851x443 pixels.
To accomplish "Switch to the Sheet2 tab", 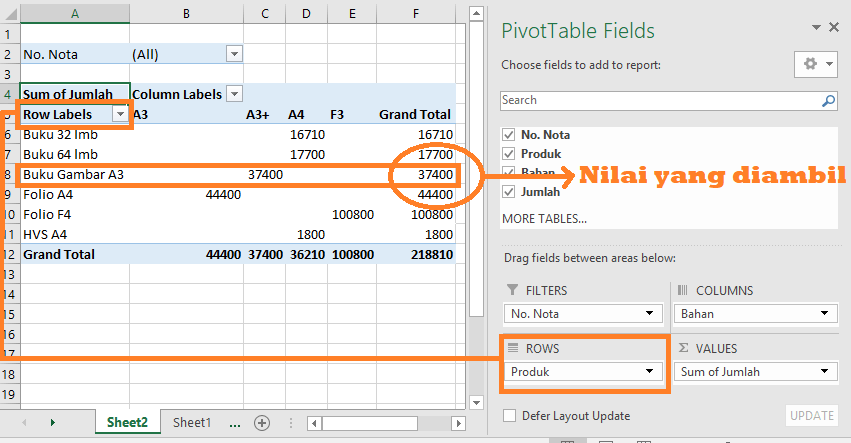I will (128, 422).
